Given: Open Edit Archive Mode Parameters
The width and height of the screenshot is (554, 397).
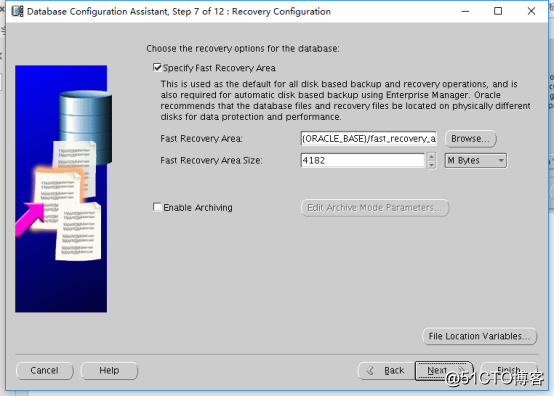Looking at the screenshot, I should 375,208.
